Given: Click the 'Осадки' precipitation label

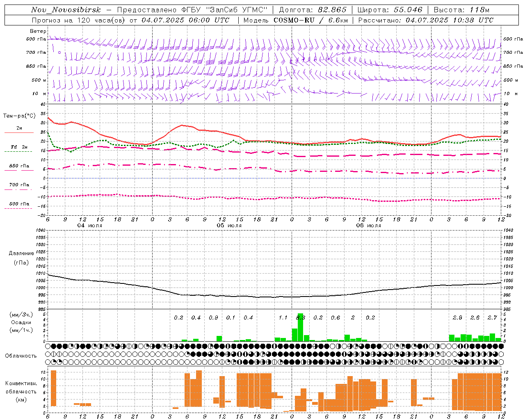Looking at the screenshot, I should point(21,322).
